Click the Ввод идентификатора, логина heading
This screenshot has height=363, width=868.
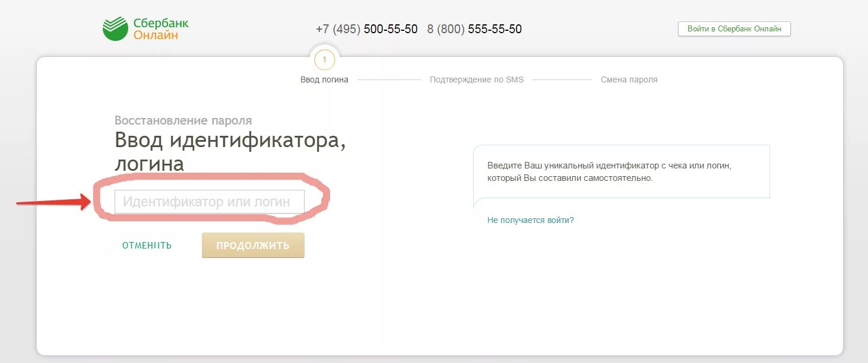(x=230, y=152)
